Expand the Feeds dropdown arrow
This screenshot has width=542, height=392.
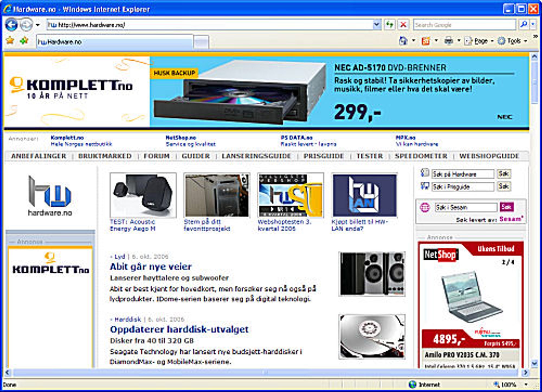coord(436,41)
